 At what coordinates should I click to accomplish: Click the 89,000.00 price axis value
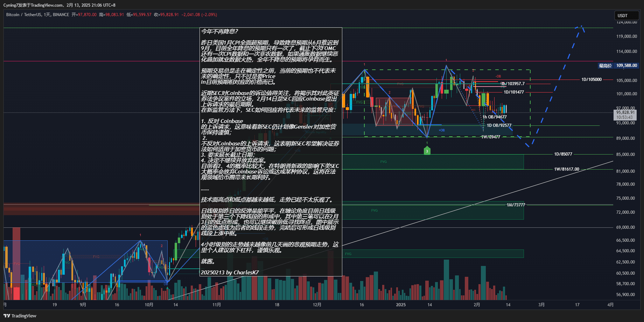coord(625,138)
